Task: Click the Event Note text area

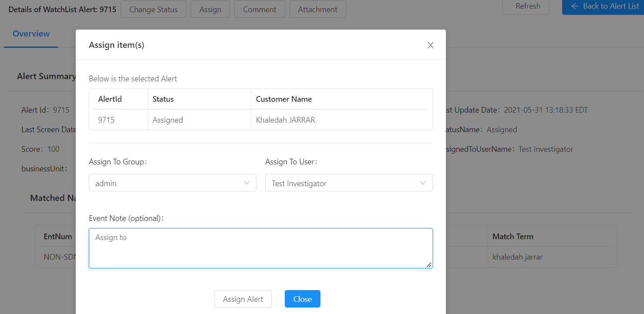Action: (x=261, y=248)
